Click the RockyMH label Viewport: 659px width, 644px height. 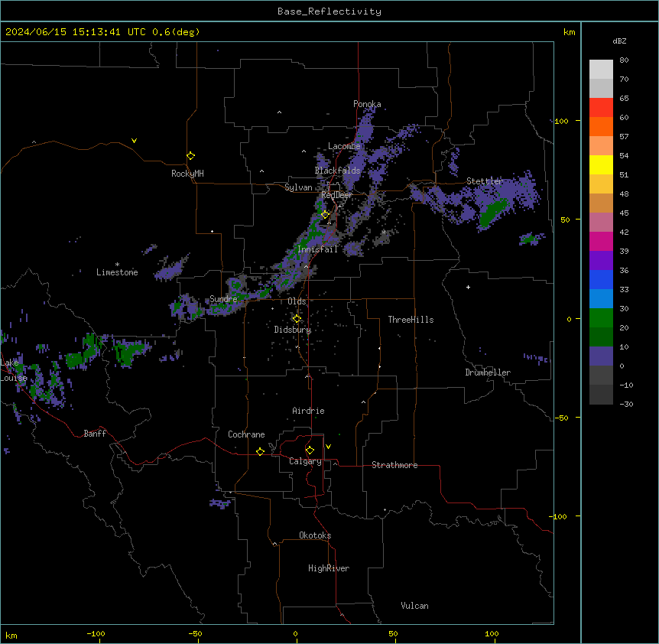click(x=187, y=174)
